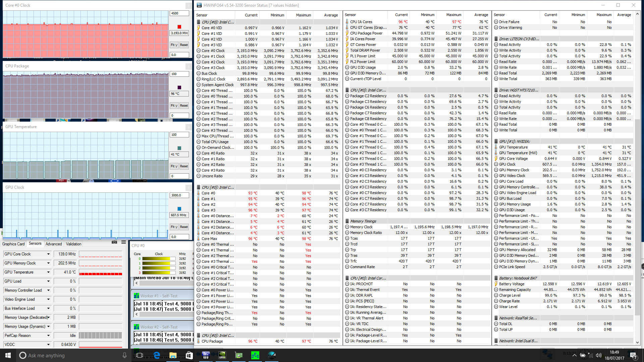Launch Microsoft Edge from the taskbar
This screenshot has height=362, width=644.
(x=157, y=355)
